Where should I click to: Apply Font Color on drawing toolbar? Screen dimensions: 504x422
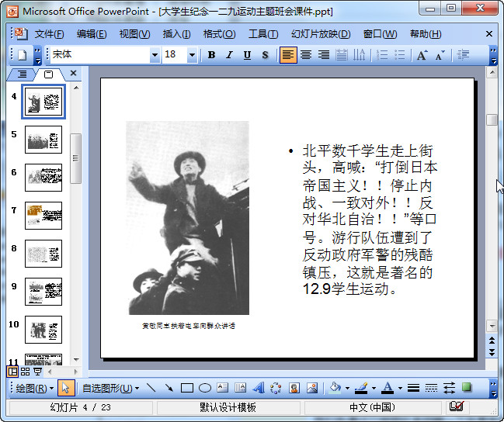(x=388, y=388)
